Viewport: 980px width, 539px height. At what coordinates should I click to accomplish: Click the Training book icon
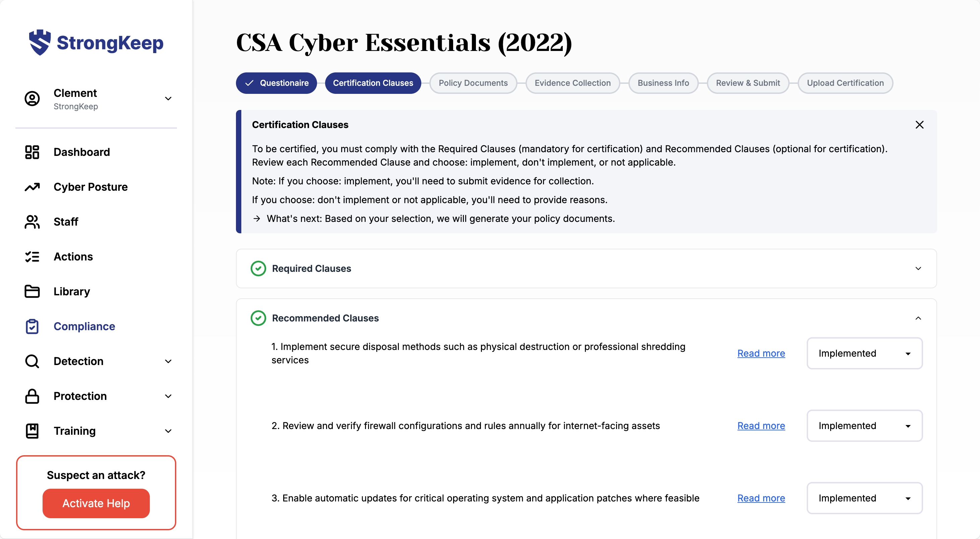(x=32, y=431)
